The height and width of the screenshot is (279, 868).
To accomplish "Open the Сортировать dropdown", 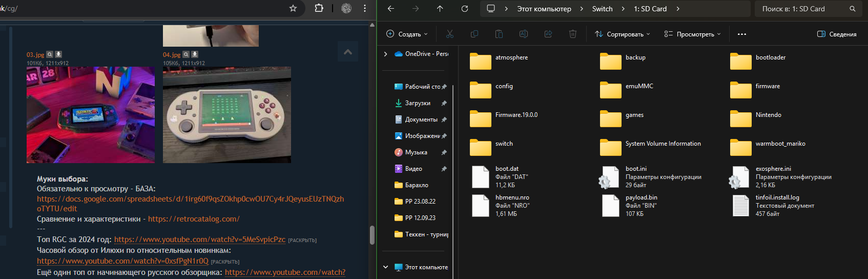I will (622, 34).
